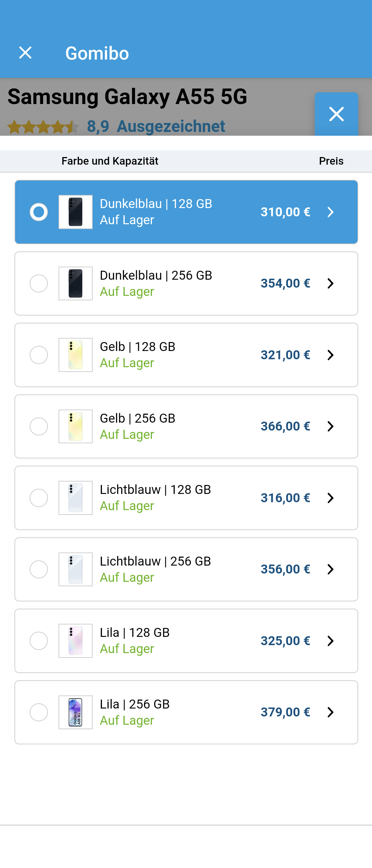Tap the 8,9 Ausgezeichnet rating link
Viewport: 372px width, 868px height.
pyautogui.click(x=156, y=126)
